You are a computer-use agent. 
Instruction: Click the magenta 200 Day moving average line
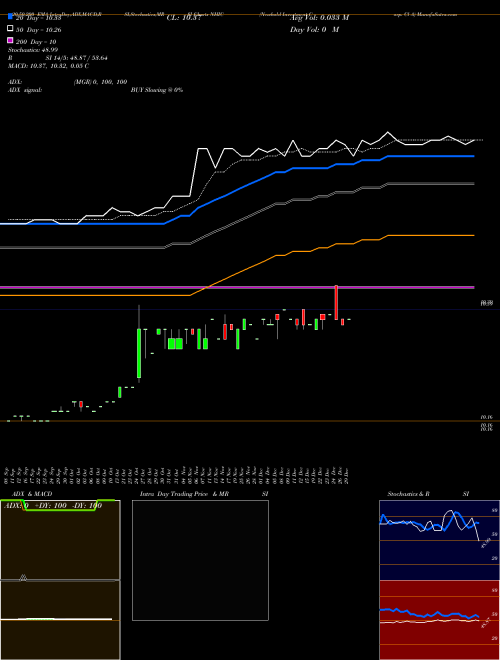[237, 287]
